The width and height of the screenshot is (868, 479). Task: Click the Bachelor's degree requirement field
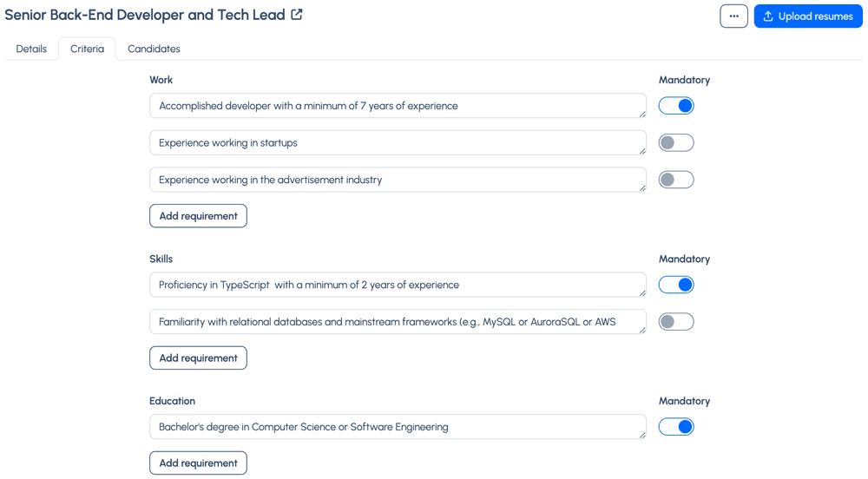[397, 427]
